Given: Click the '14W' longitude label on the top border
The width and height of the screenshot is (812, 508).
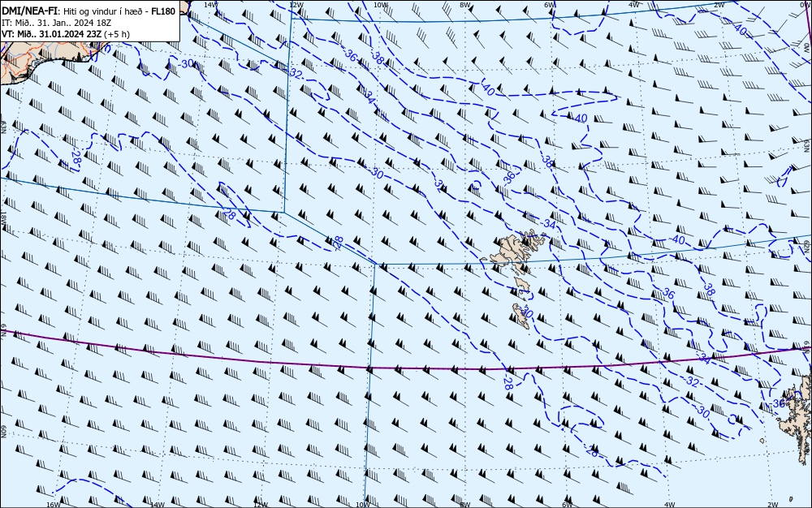Looking at the screenshot, I should click(209, 4).
